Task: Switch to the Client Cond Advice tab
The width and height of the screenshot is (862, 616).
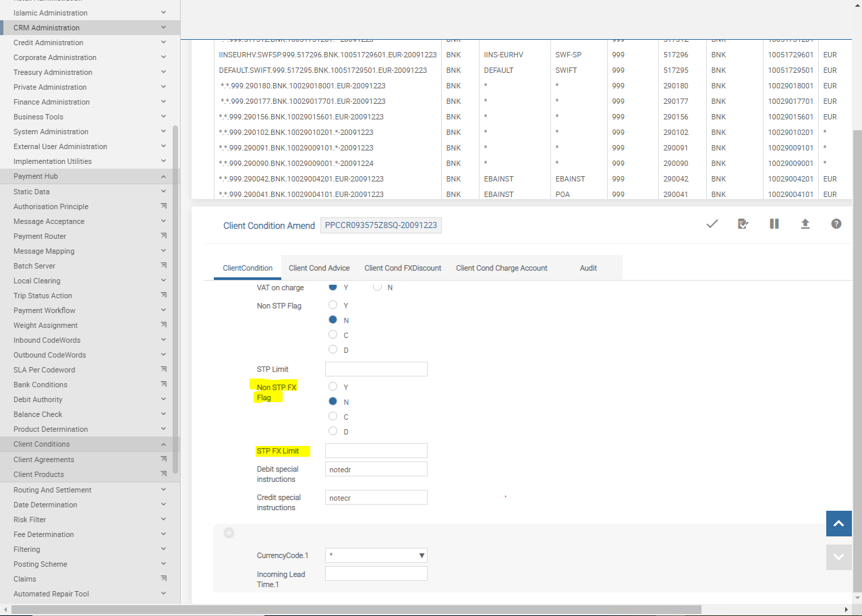Action: pos(319,268)
